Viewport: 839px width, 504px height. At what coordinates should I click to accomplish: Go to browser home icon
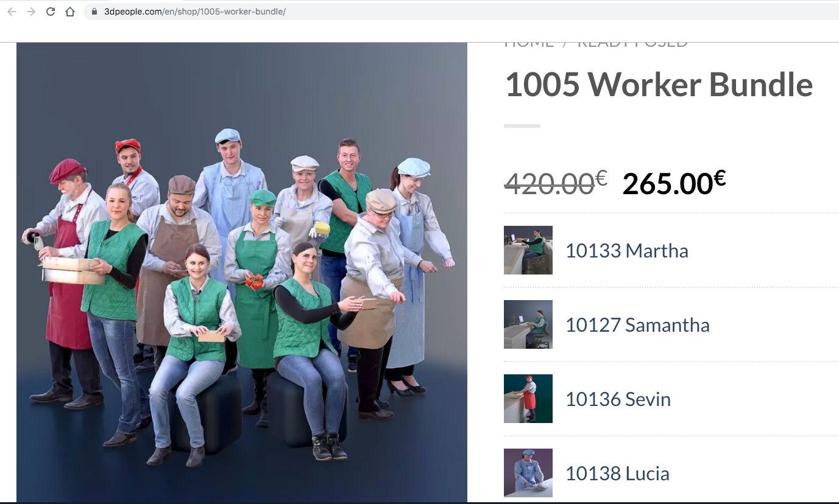point(70,12)
